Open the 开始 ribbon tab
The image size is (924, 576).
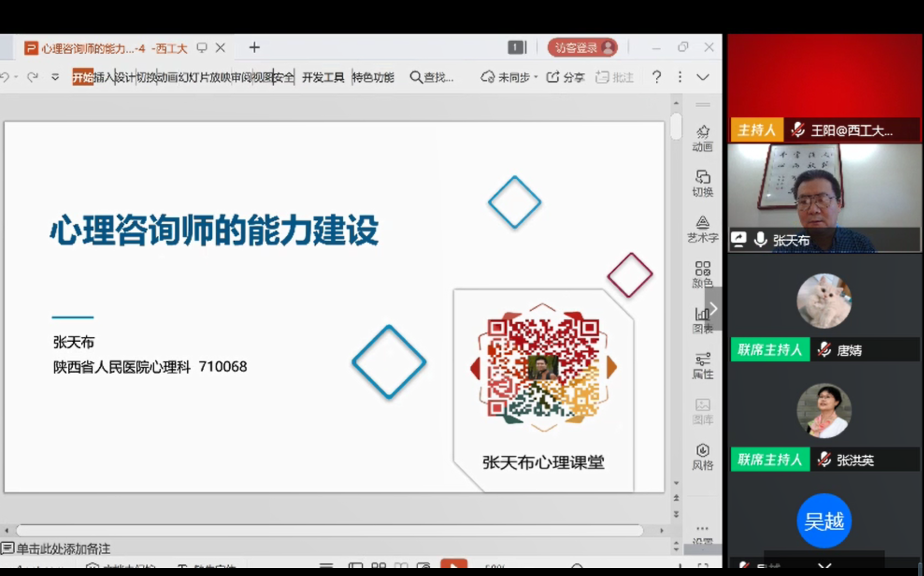pos(83,77)
